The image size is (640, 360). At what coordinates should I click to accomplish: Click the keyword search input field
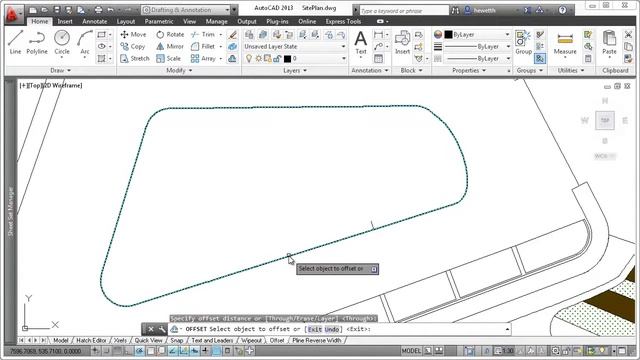404,10
